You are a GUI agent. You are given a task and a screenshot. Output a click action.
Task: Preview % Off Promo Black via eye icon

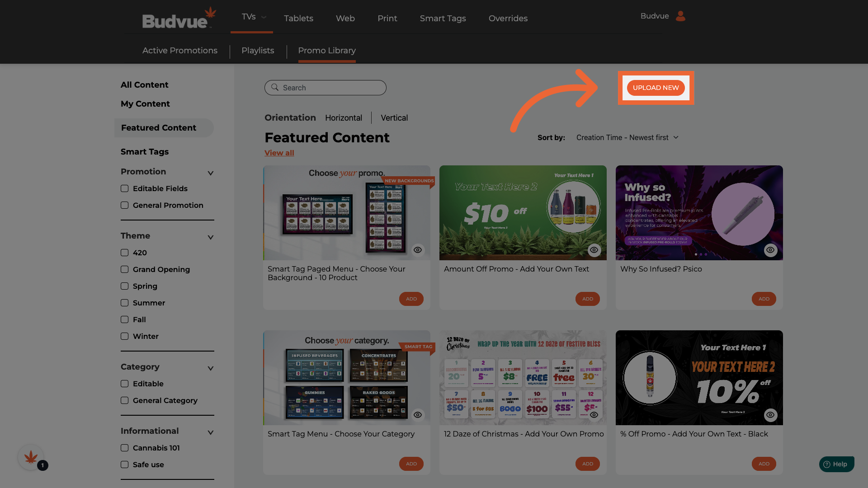[x=770, y=415]
